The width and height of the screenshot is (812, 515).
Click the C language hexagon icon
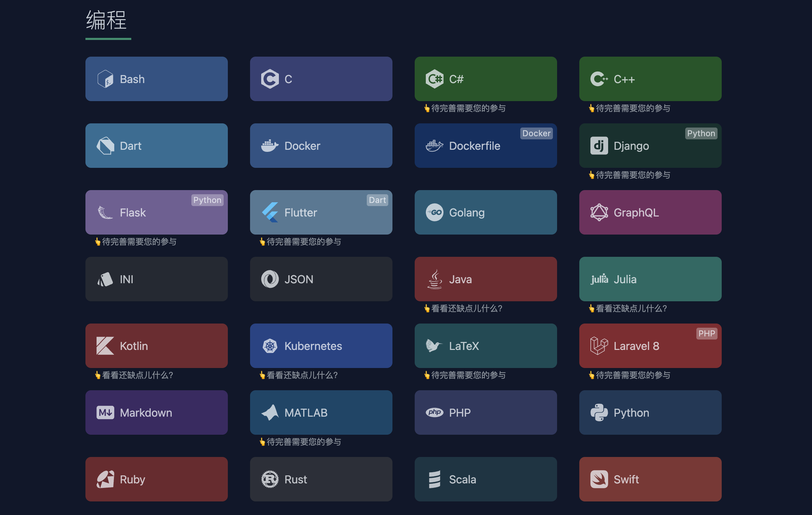point(270,79)
